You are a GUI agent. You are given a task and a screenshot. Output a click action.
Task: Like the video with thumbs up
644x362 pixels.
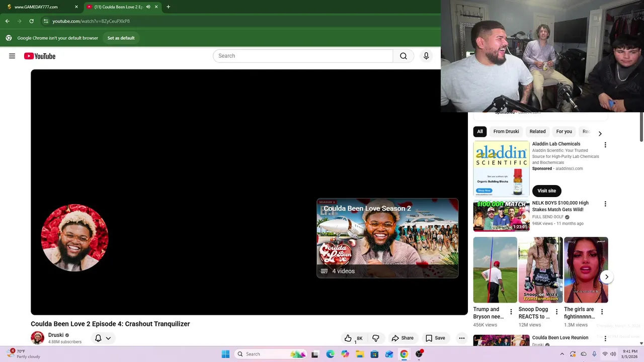pos(353,338)
